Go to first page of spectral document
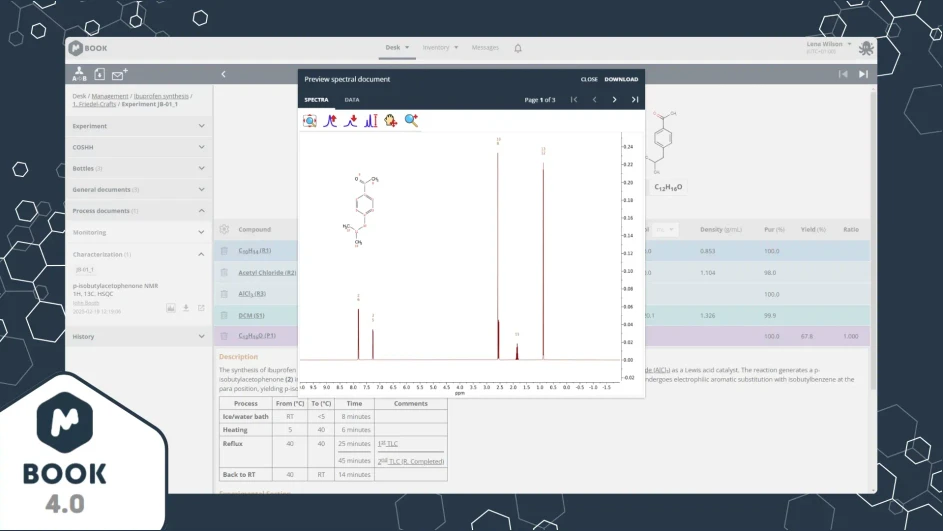This screenshot has height=531, width=943. 574,100
